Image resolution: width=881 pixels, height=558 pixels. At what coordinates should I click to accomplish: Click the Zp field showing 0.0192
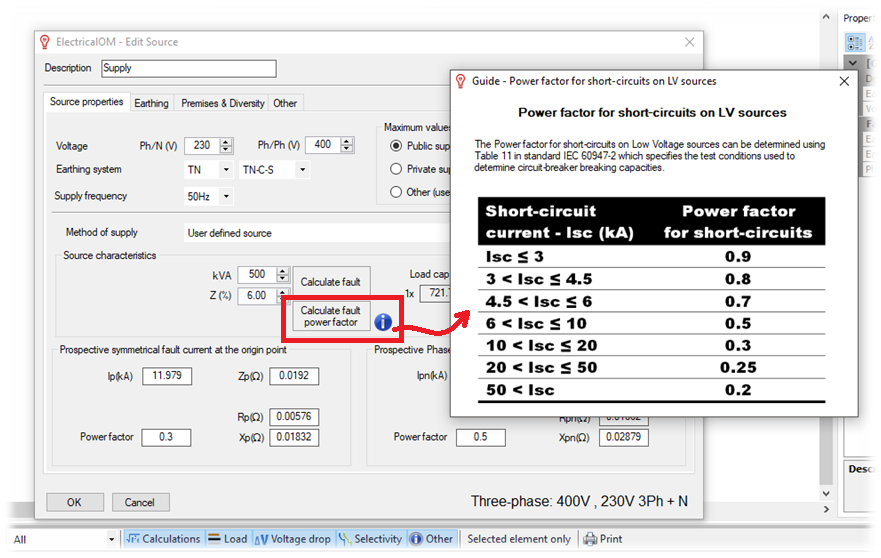294,376
